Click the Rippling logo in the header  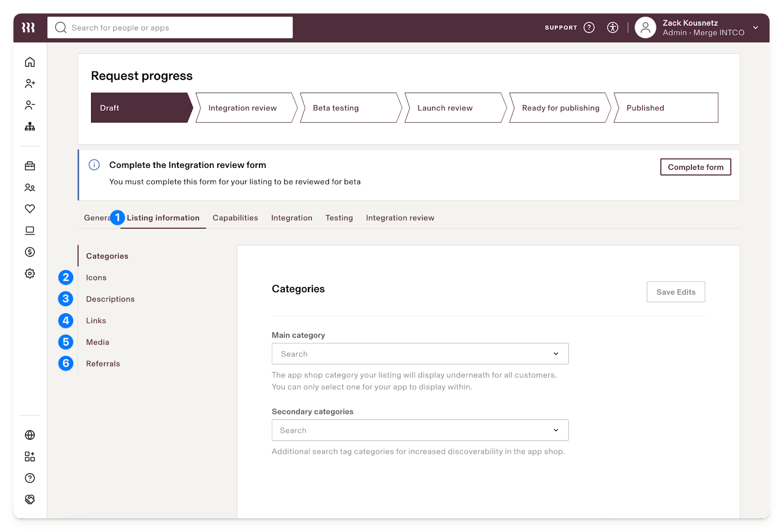[x=28, y=27]
